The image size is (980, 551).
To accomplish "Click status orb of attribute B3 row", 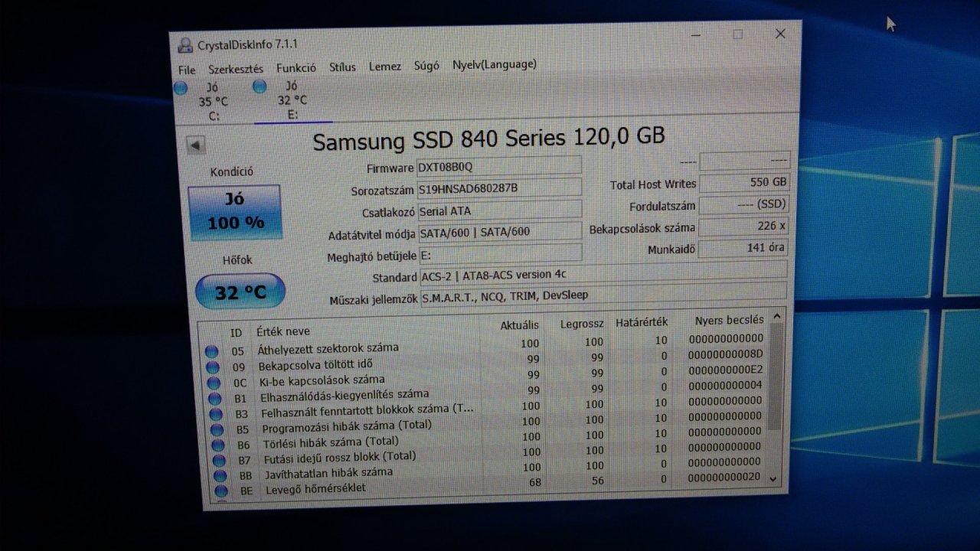I will pyautogui.click(x=217, y=414).
